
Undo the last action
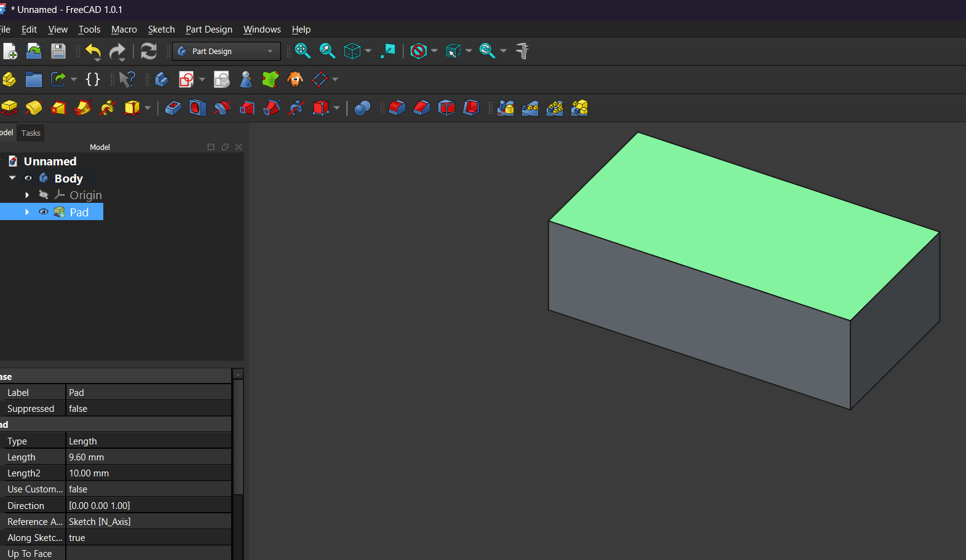(93, 52)
